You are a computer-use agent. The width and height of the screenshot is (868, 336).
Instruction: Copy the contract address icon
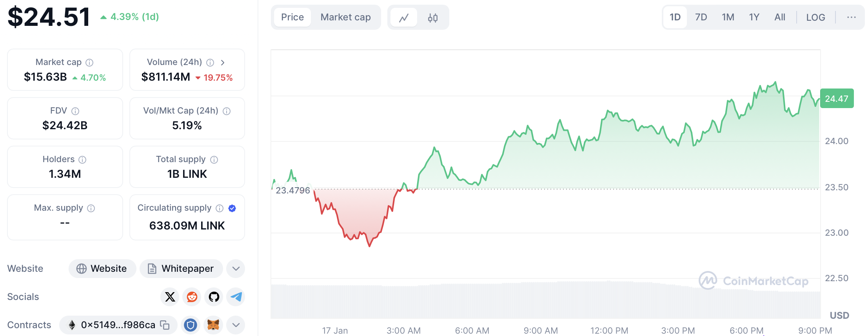click(x=165, y=325)
